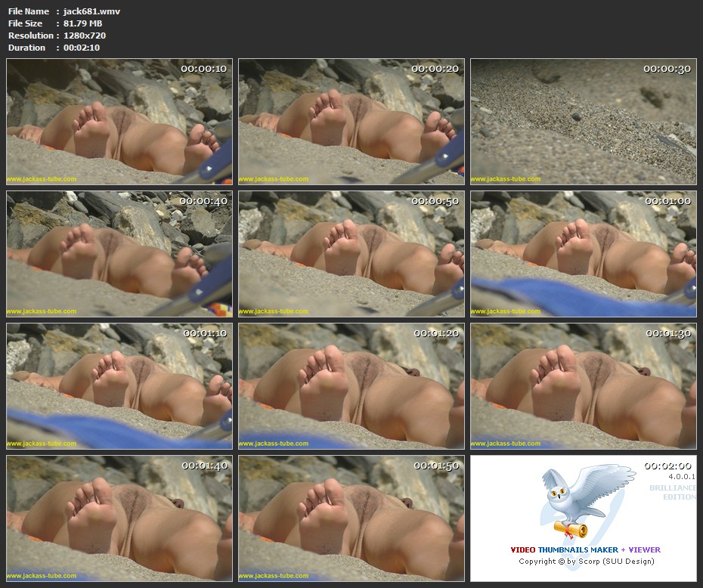Select the frame at 00:00:40
703x588 pixels.
click(x=119, y=254)
